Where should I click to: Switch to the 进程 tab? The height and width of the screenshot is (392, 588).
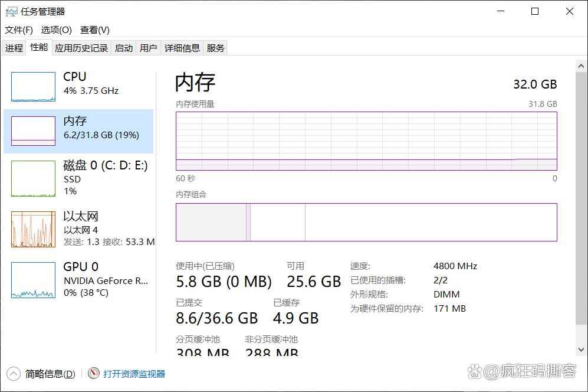click(14, 48)
